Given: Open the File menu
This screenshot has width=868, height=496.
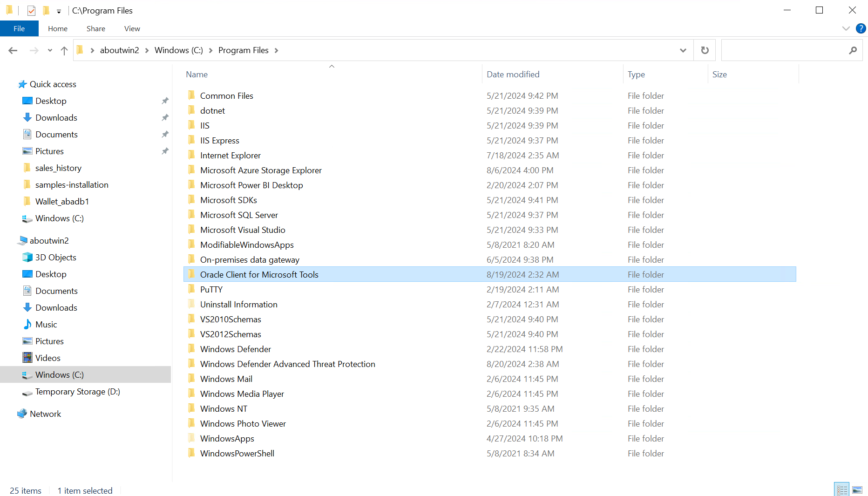Looking at the screenshot, I should coord(19,28).
